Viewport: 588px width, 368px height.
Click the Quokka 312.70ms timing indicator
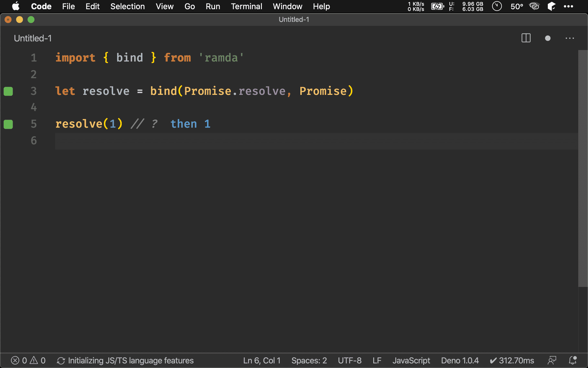click(x=512, y=360)
